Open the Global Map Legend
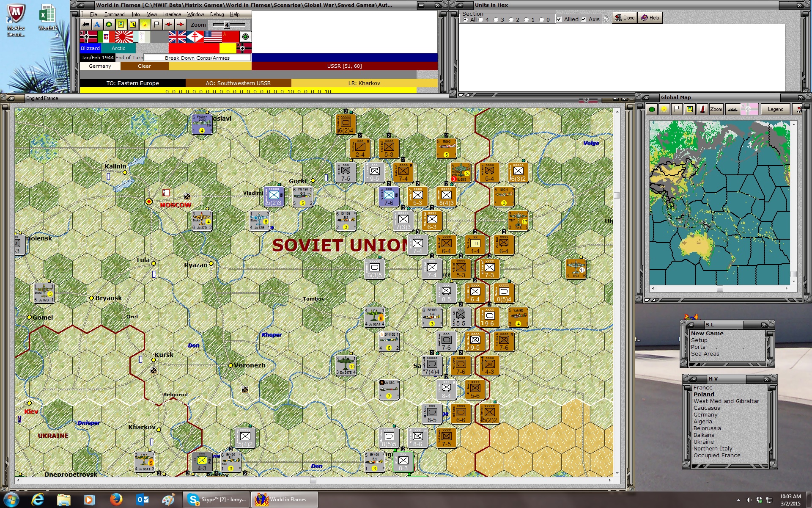Screen dimensions: 812x508 pos(775,109)
